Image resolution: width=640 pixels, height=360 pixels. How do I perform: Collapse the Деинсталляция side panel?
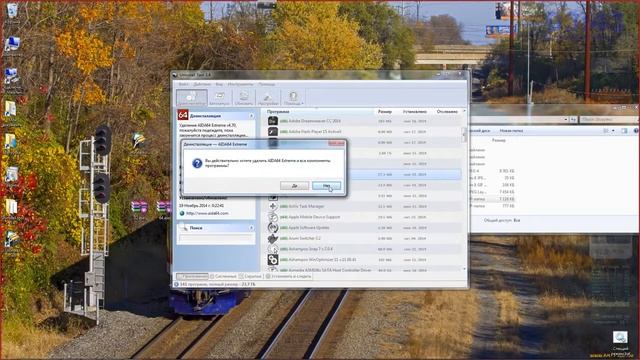pyautogui.click(x=251, y=116)
